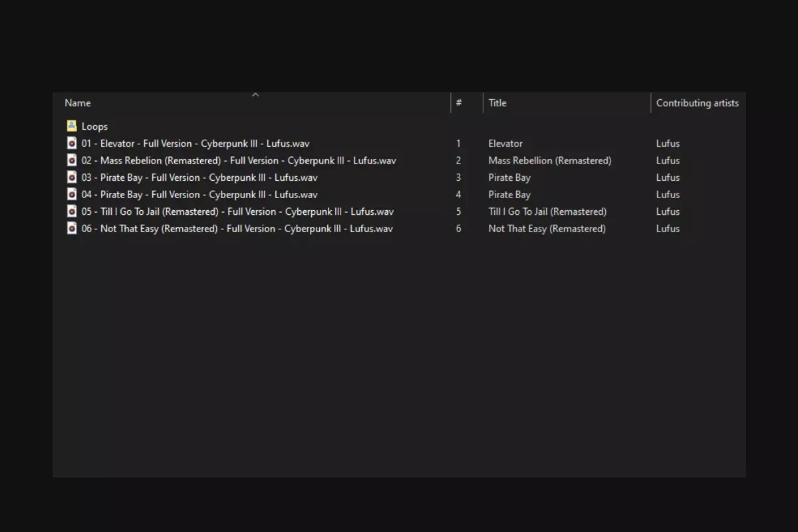
Task: Click the 01 - Elevator wav file icon
Action: tap(72, 144)
